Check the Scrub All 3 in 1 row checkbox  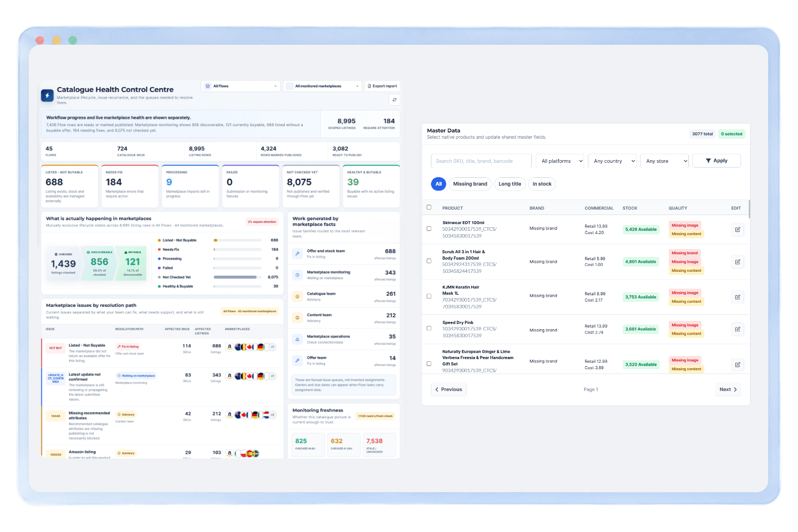click(x=429, y=261)
